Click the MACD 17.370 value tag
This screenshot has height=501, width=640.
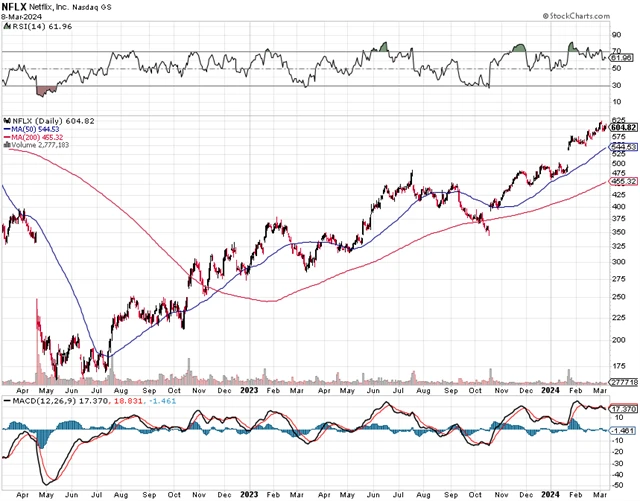(622, 410)
